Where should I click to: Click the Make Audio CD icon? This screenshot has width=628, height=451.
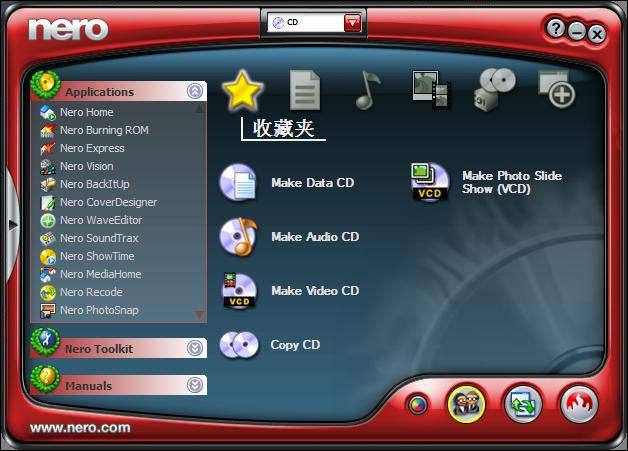click(239, 237)
